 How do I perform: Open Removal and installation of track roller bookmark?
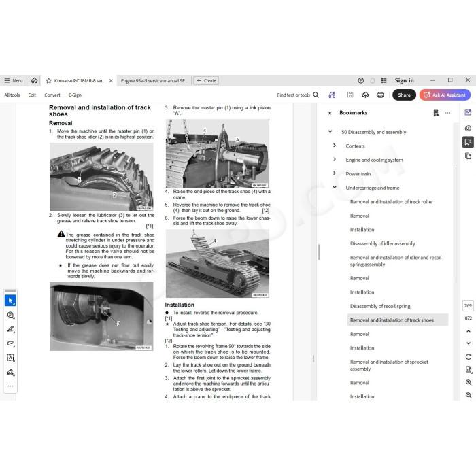[391, 202]
